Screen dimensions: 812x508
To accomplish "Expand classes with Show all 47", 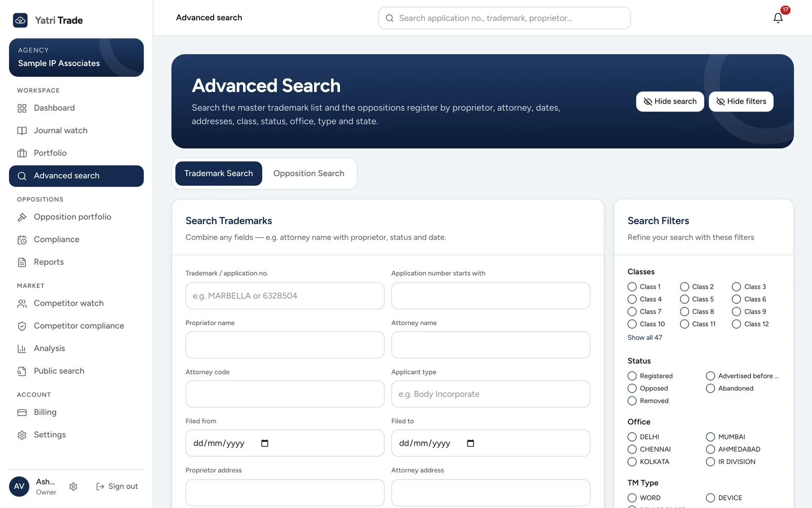I will click(645, 338).
